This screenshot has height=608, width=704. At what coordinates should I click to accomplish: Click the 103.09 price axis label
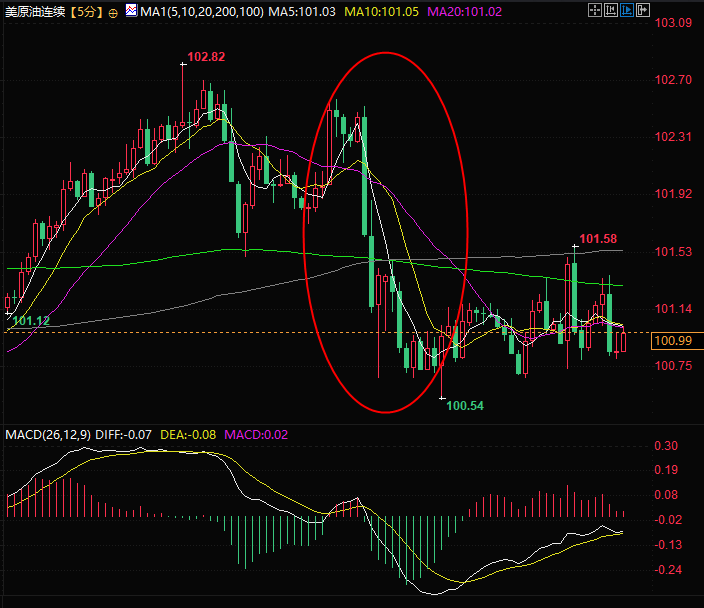(673, 23)
